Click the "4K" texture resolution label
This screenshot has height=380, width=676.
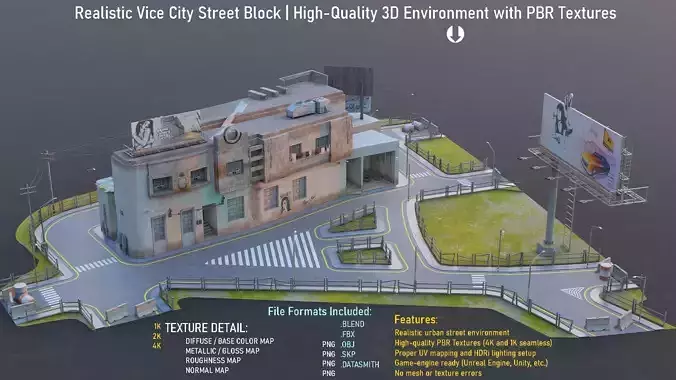[x=157, y=346]
